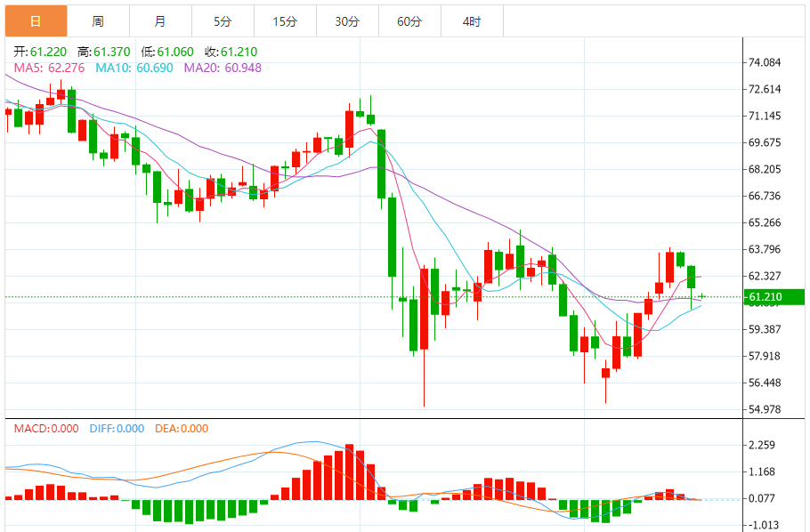Click the tallest red MACD histogram bar

(x=349, y=472)
